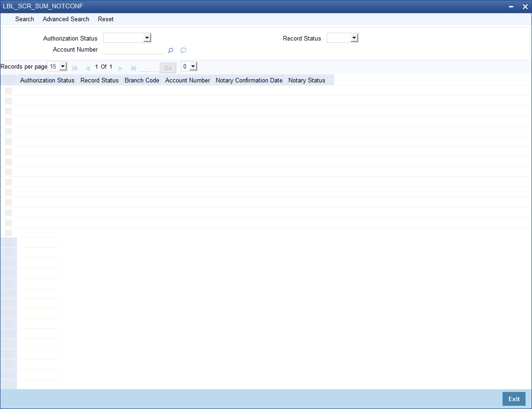Screen dimensions: 532x409
Task: Go to previous page of records
Action: coord(87,68)
